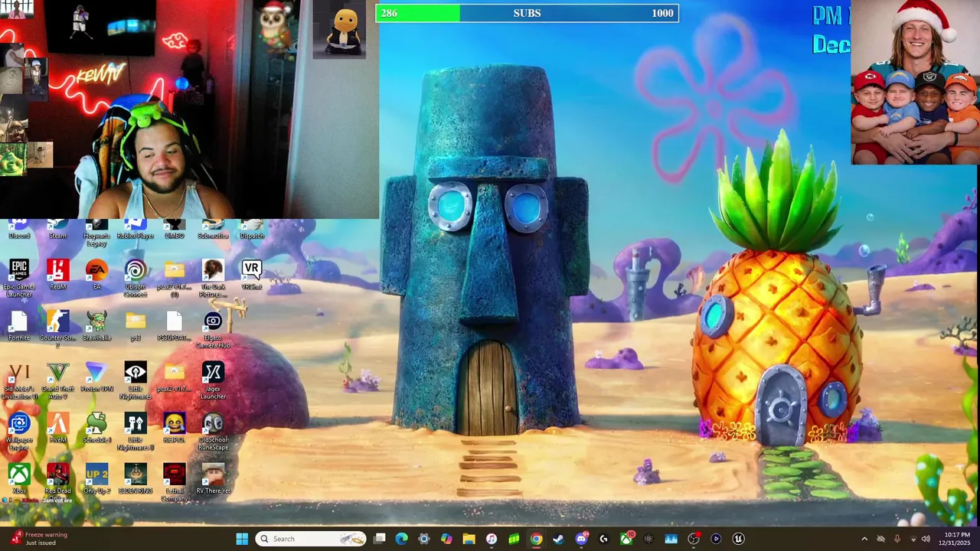Screen dimensions: 980x551
Task: Open the Subnautica desktop shortcut
Action: [x=213, y=230]
